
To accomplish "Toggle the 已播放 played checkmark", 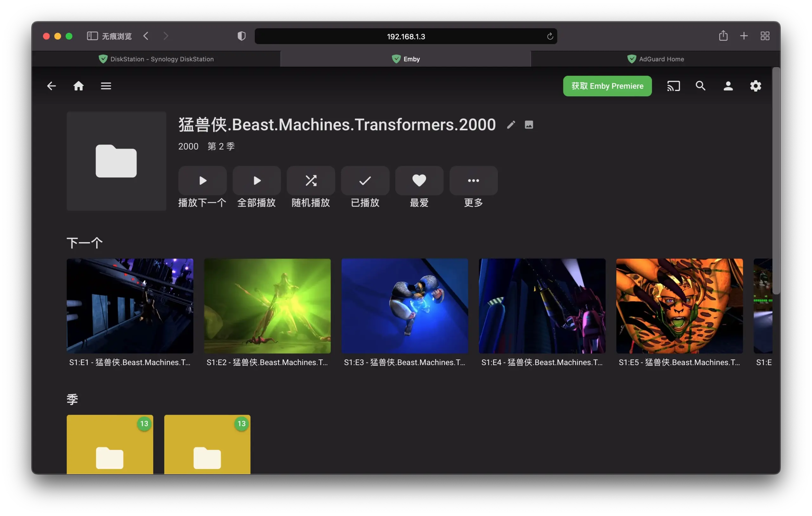I will coord(365,180).
